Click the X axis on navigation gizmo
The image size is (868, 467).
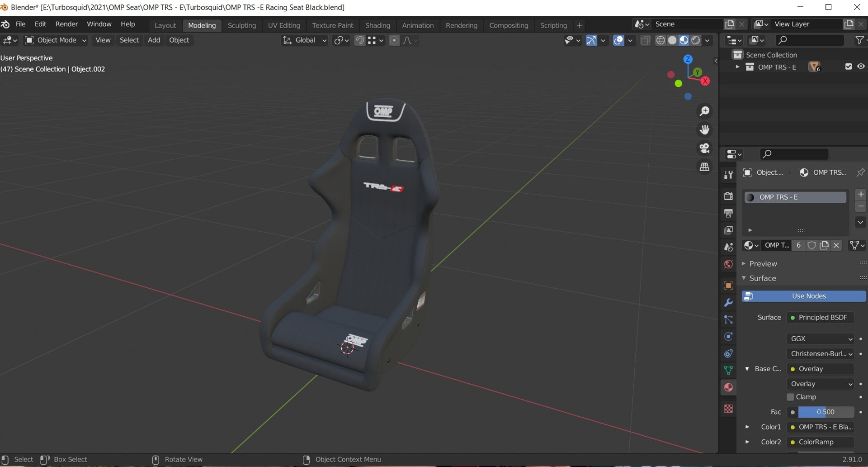coord(705,81)
